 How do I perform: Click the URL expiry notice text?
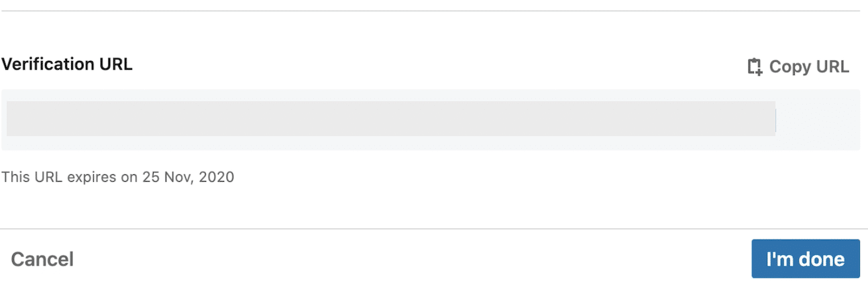coord(118,178)
